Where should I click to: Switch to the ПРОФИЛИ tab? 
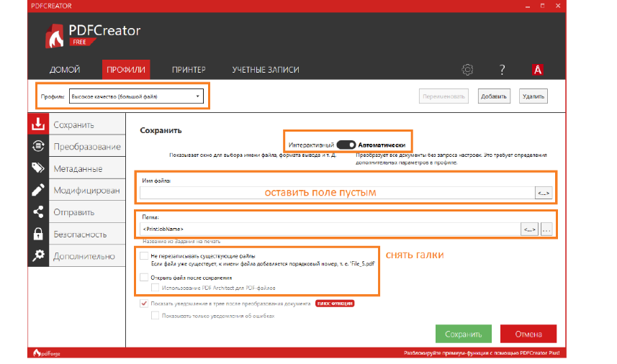[x=126, y=70]
